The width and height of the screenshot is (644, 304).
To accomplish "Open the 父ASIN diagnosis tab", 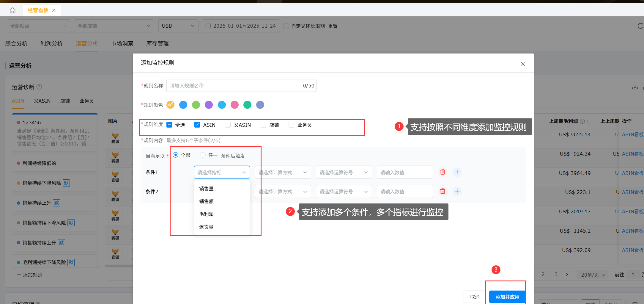I will (42, 101).
